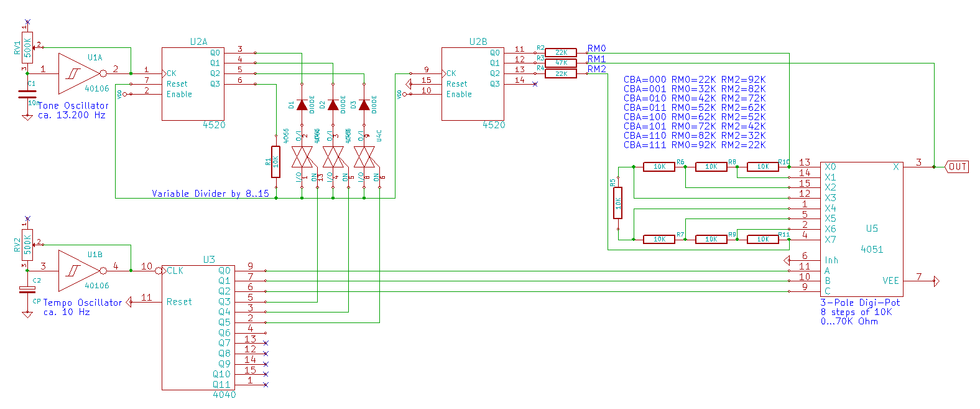Select the RV2 500K potentiometer

click(x=27, y=245)
